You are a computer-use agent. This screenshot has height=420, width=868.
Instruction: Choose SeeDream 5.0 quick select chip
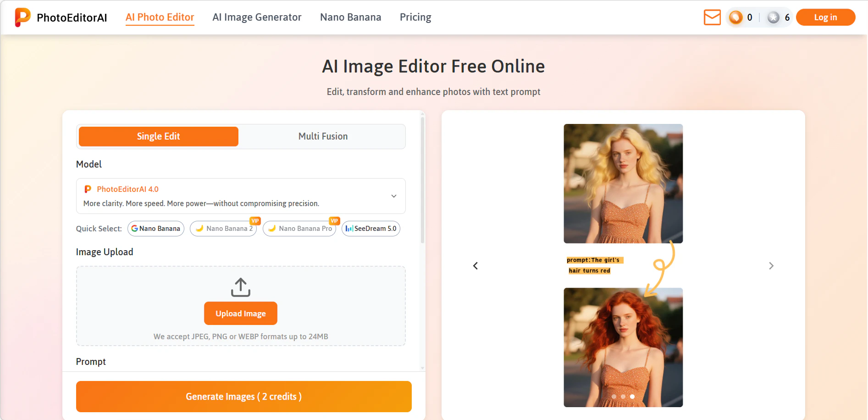[370, 229]
